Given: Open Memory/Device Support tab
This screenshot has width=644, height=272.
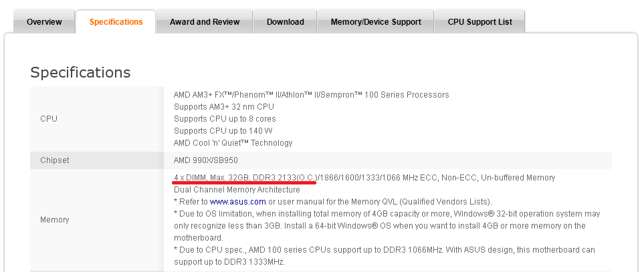Looking at the screenshot, I should (376, 22).
